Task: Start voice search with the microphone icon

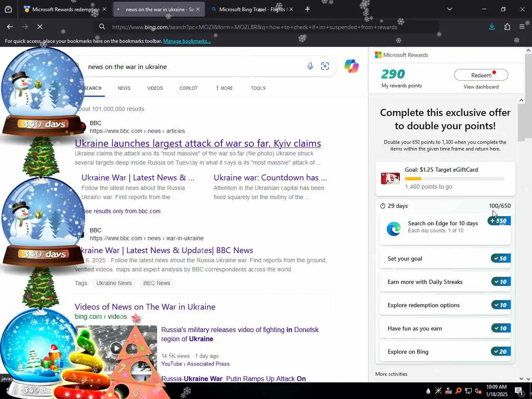Action: 310,66
